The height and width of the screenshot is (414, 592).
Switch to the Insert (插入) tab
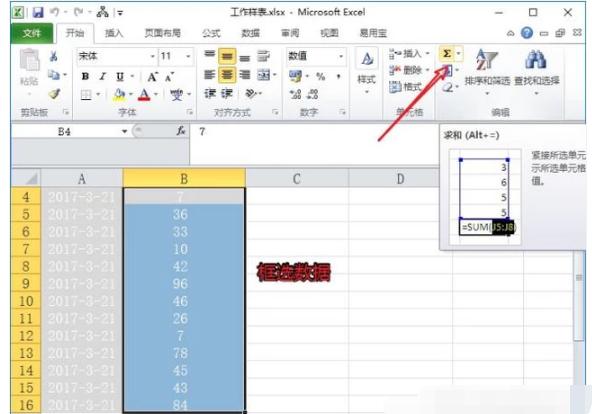tap(114, 33)
